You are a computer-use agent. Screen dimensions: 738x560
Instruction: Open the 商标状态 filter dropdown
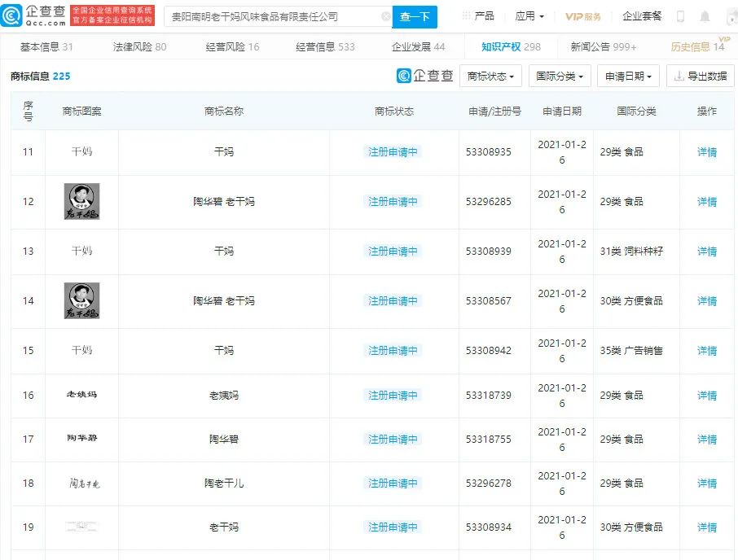point(490,77)
